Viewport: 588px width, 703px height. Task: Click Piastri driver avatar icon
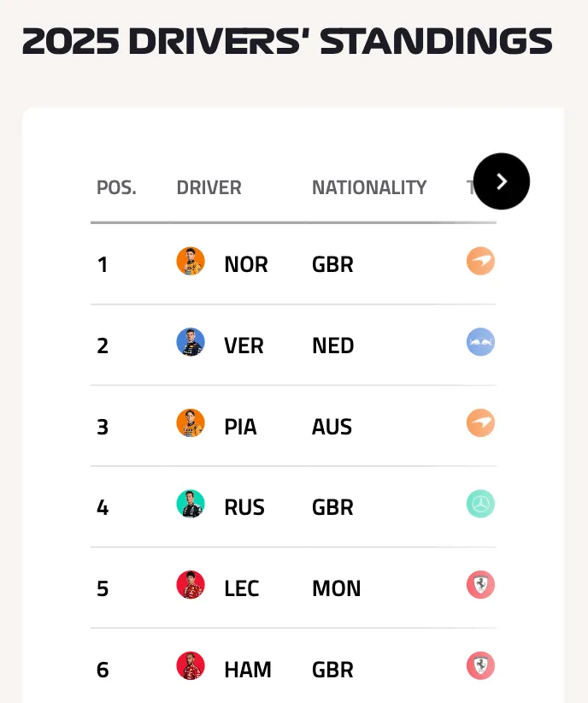tap(191, 423)
